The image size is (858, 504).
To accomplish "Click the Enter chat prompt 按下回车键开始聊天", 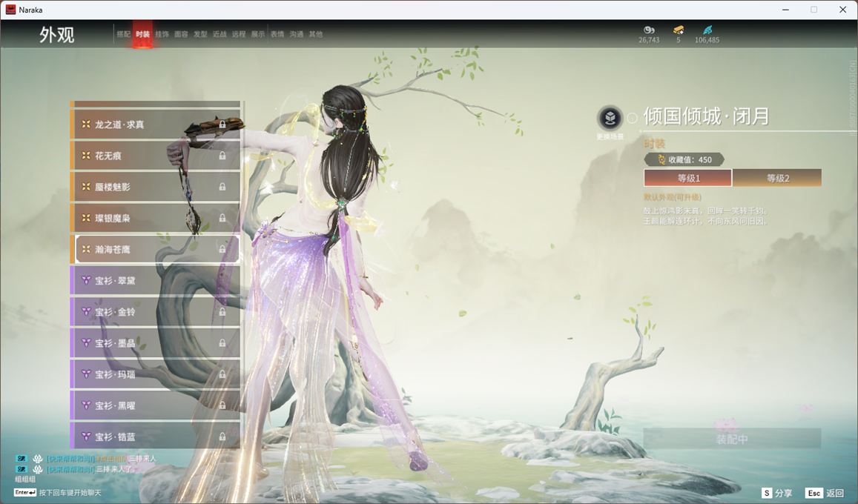I will pos(58,493).
